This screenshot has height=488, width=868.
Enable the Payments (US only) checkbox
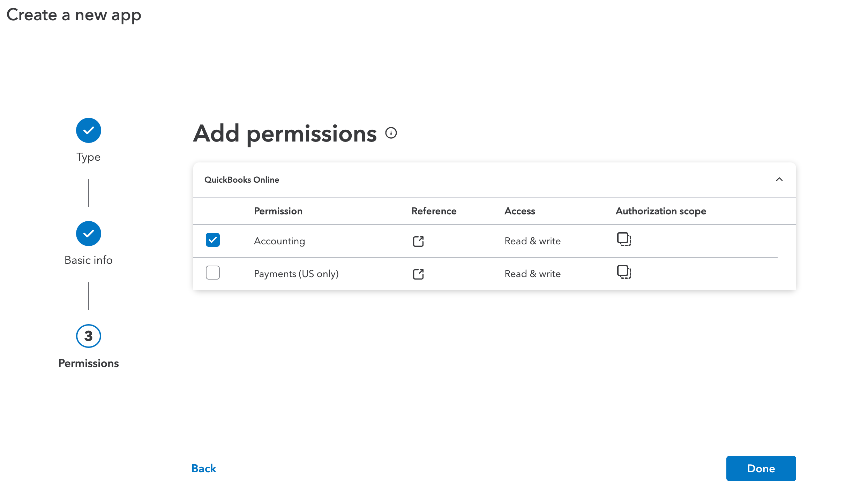(x=213, y=273)
